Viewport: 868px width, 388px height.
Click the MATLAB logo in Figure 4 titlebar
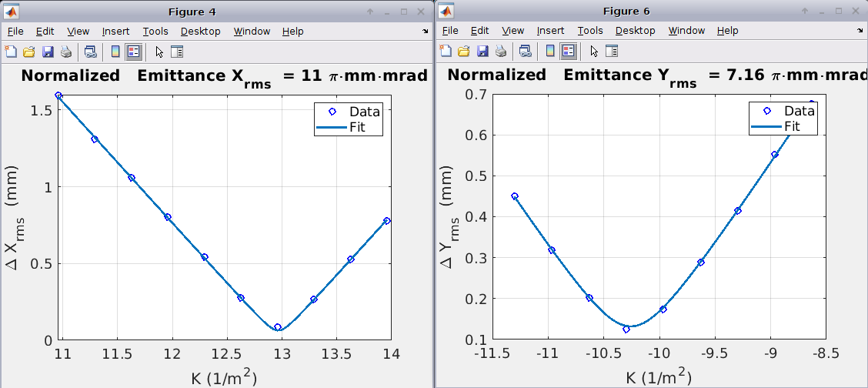click(x=12, y=12)
